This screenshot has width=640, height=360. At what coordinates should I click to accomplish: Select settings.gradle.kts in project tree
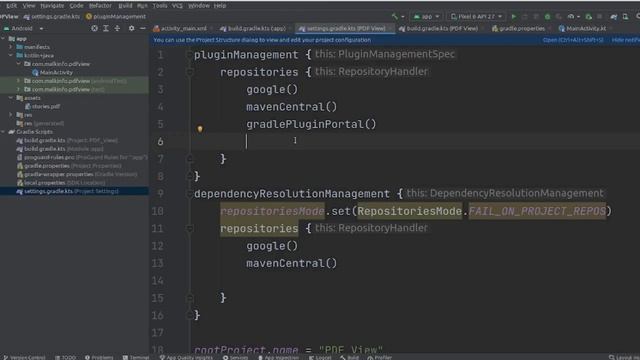[x=74, y=191]
